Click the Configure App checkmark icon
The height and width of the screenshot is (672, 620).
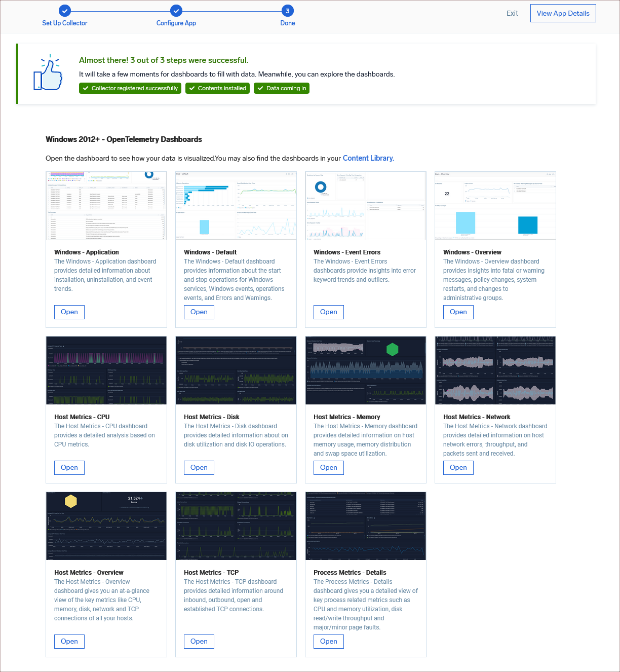coord(176,10)
